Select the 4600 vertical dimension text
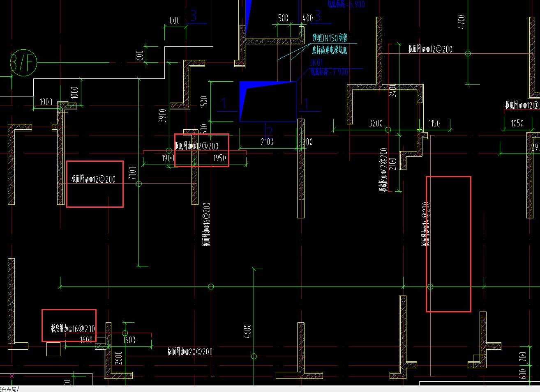 pyautogui.click(x=247, y=331)
